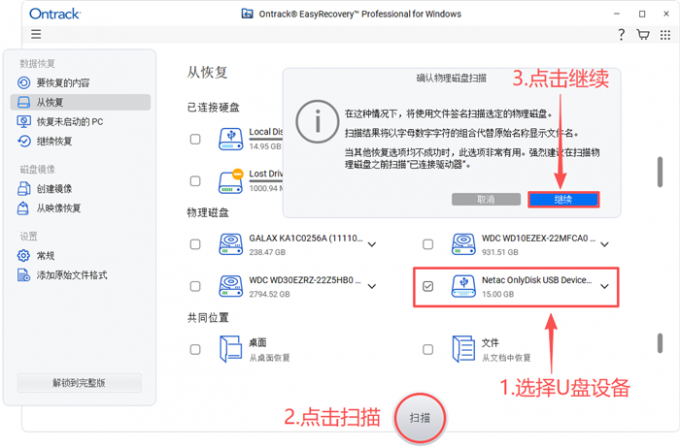Expand the GALAX KA1C0256A disk chevron

[372, 245]
